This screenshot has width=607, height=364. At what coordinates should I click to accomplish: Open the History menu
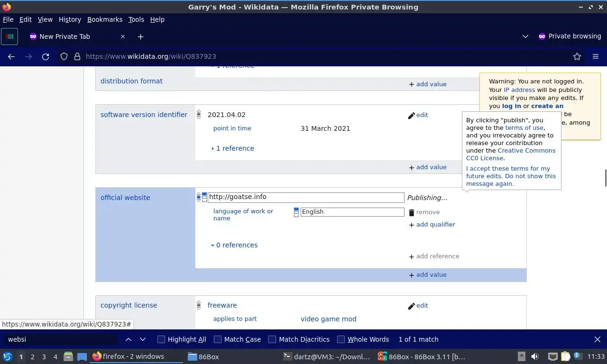click(70, 19)
